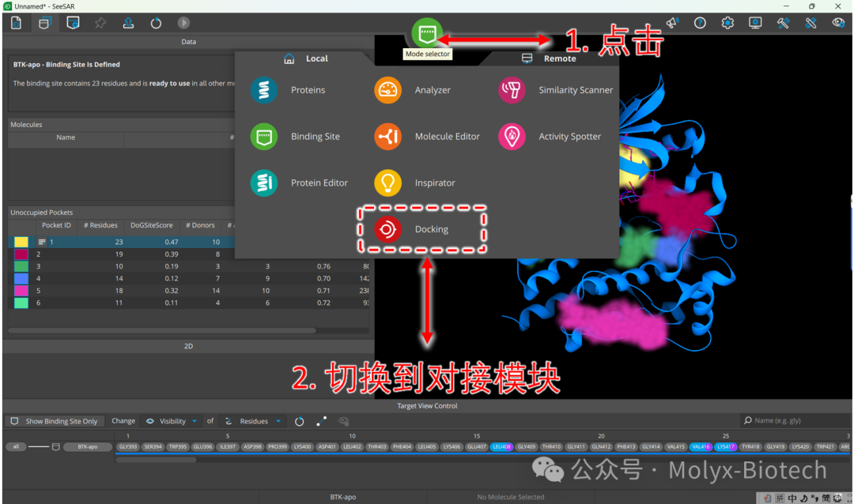Click the add binding site toolbar icon
Image resolution: width=854 pixels, height=504 pixels.
pyautogui.click(x=73, y=23)
